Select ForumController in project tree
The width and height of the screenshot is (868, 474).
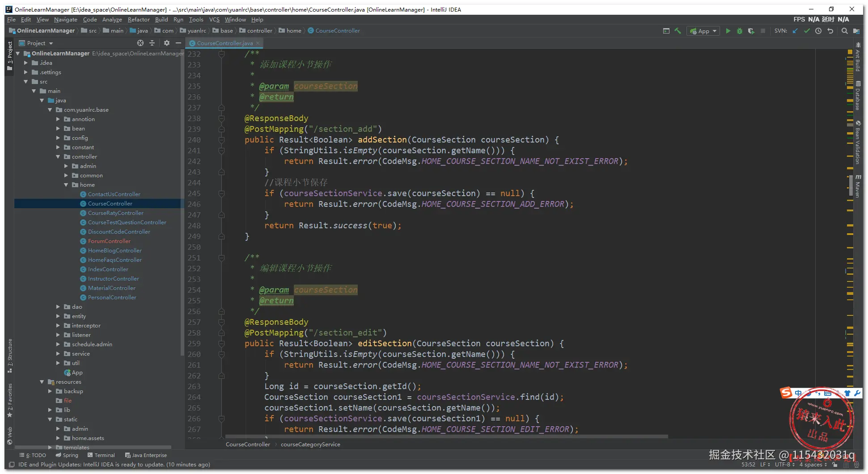tap(109, 241)
